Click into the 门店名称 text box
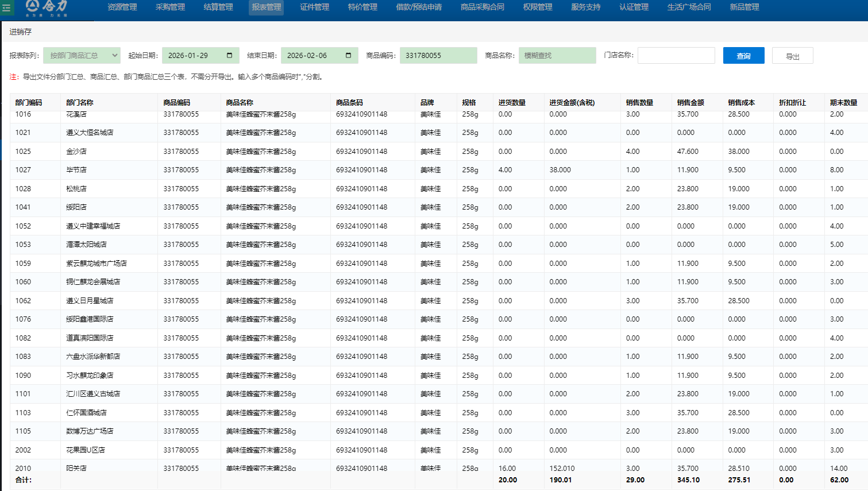This screenshot has height=491, width=868. pos(676,56)
